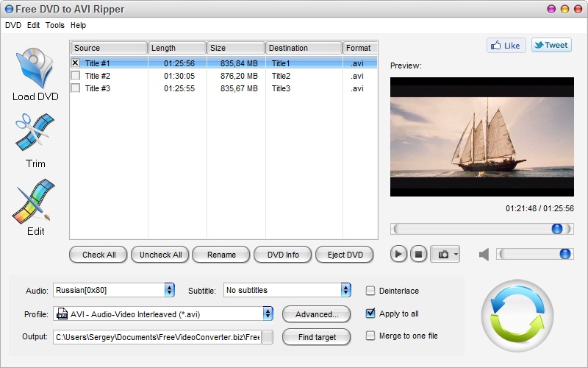This screenshot has width=588, height=368.
Task: Click the Tweet bird button
Action: pos(551,45)
